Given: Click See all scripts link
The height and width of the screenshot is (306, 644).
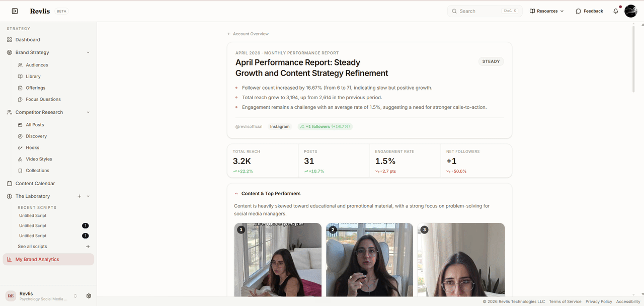Looking at the screenshot, I should tap(32, 247).
